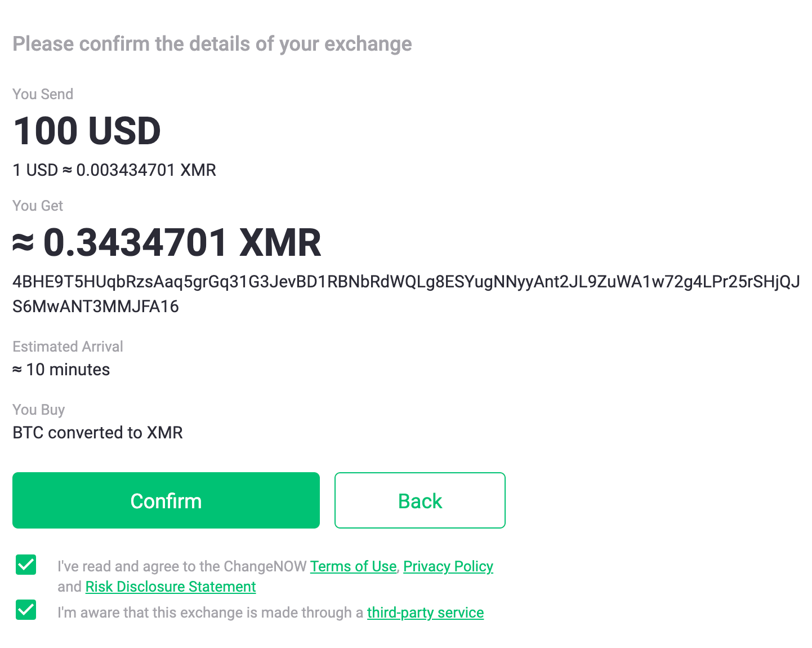Open the Terms of Use link
812x648 pixels.
[x=353, y=566]
